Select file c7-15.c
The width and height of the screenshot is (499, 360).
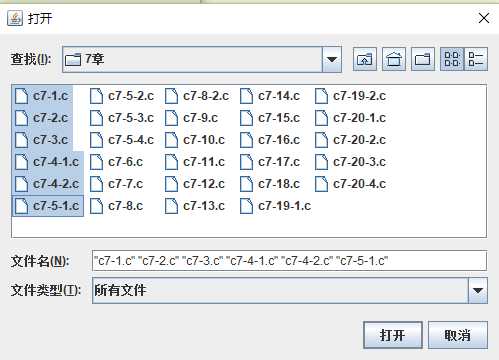[270, 118]
